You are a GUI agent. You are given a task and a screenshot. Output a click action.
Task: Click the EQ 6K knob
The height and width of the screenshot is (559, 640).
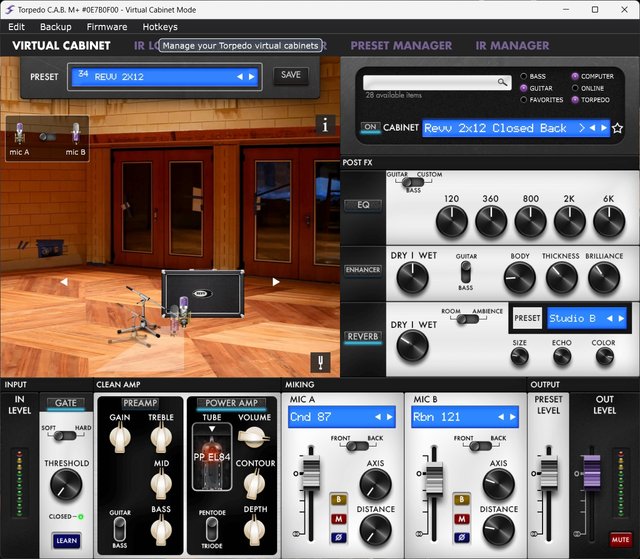(609, 222)
